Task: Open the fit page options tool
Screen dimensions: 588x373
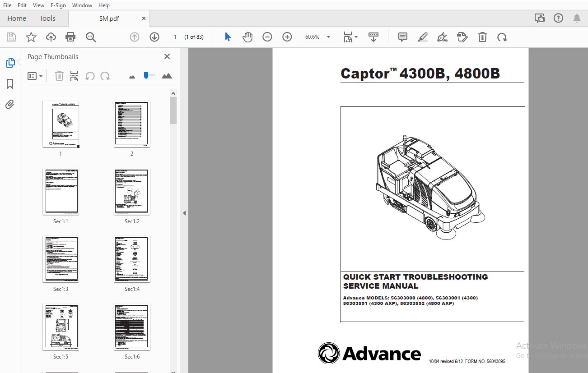Action: tap(350, 37)
